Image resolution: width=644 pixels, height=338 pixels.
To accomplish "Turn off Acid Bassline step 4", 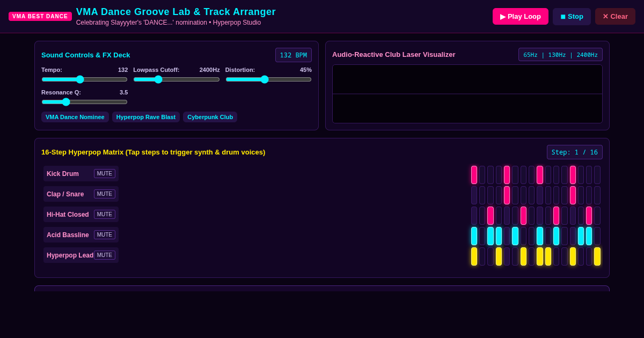I will [499, 236].
